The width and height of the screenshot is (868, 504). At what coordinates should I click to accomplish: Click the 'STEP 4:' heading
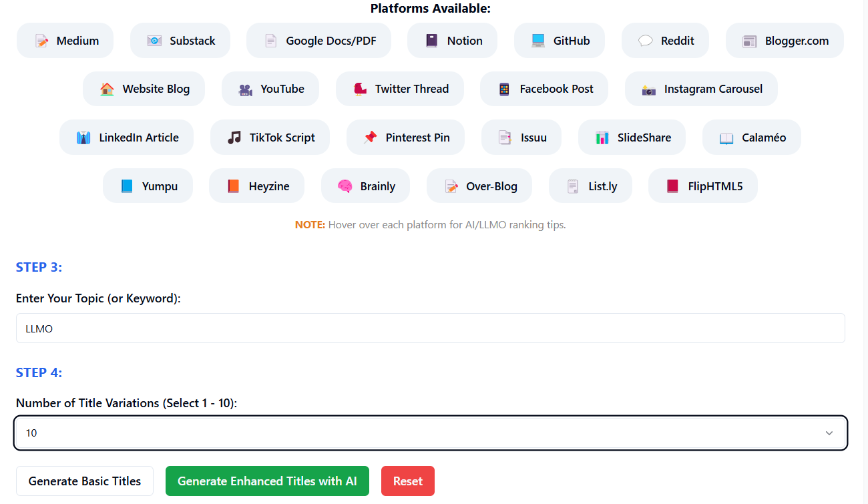click(x=39, y=372)
